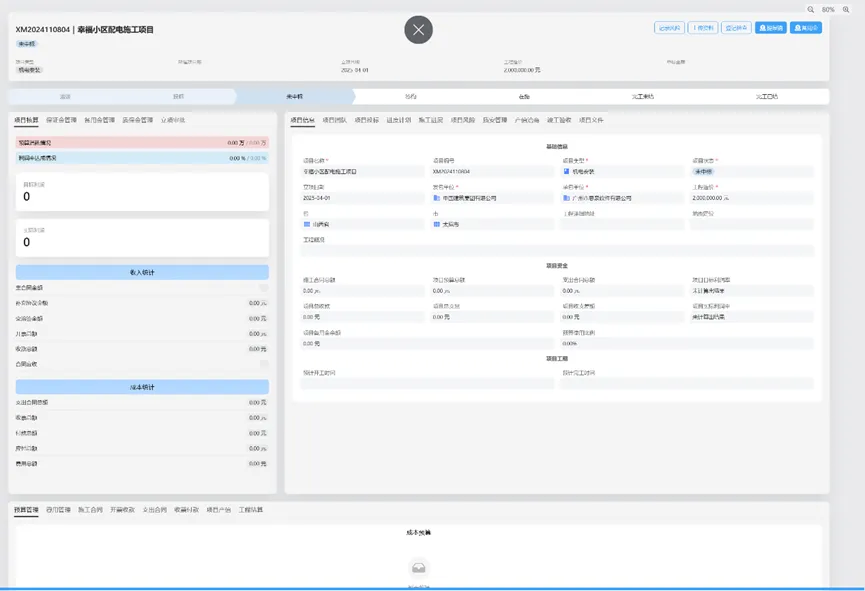
Task: Click the company icon beside 中国建筑集团有限公司
Action: [437, 198]
